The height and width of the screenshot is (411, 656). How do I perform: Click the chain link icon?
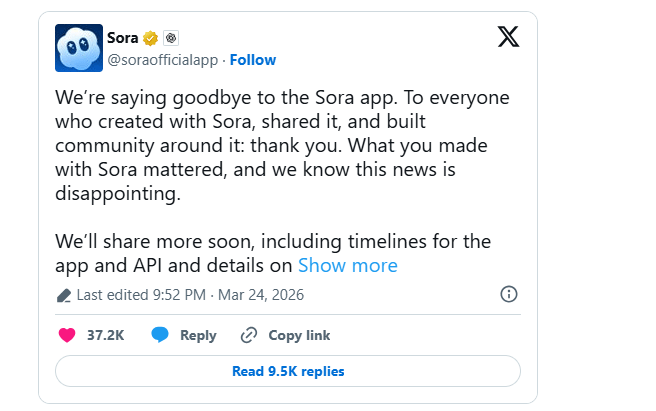click(x=249, y=336)
